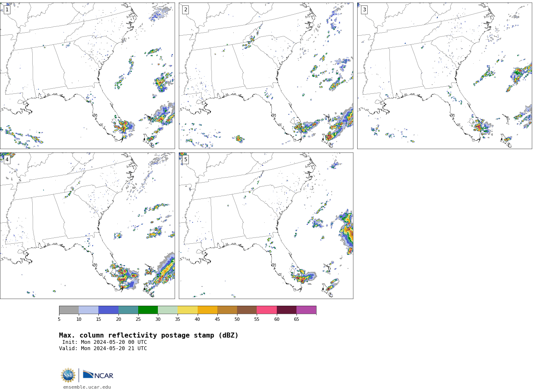Open ensemble member 3 reflectivity map

pyautogui.click(x=444, y=76)
